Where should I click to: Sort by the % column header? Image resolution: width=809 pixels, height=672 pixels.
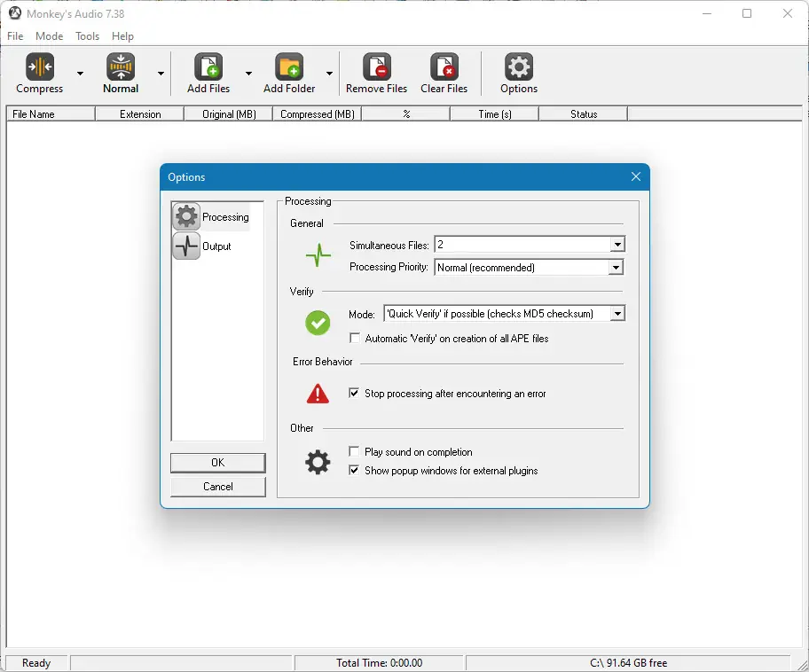pos(406,114)
